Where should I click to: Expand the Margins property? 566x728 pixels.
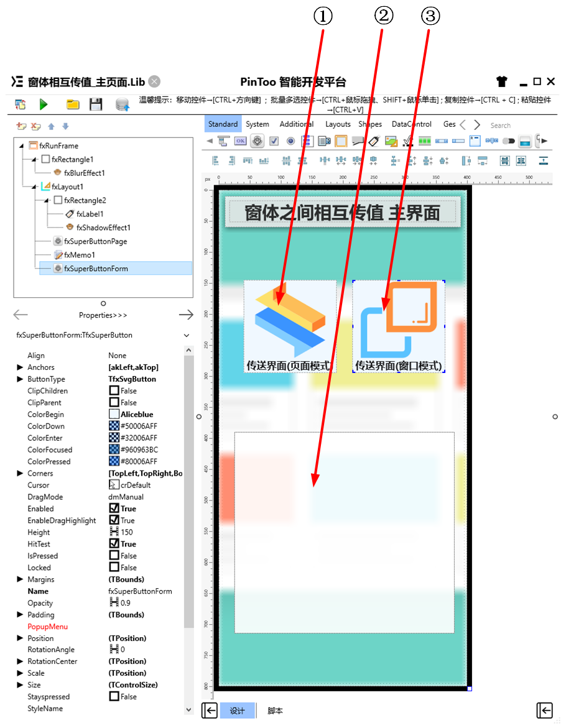click(20, 579)
